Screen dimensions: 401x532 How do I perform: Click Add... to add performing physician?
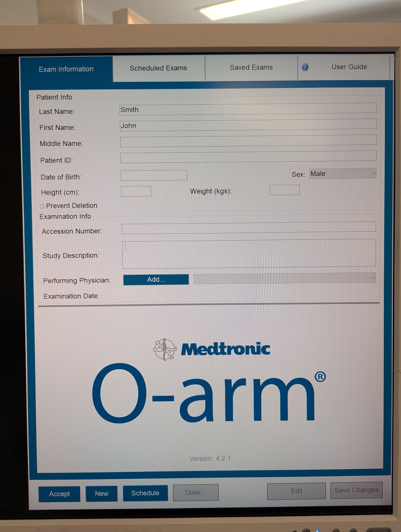click(156, 279)
